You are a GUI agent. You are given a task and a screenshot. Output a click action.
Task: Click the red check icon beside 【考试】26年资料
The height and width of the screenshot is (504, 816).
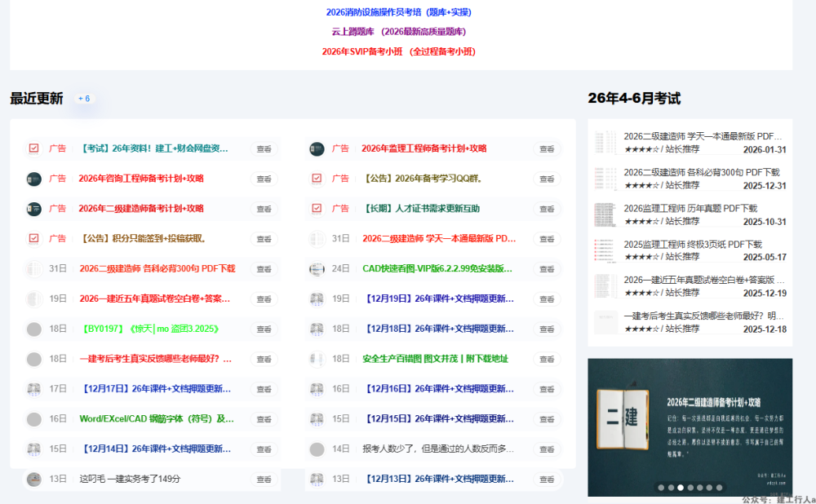coord(33,148)
